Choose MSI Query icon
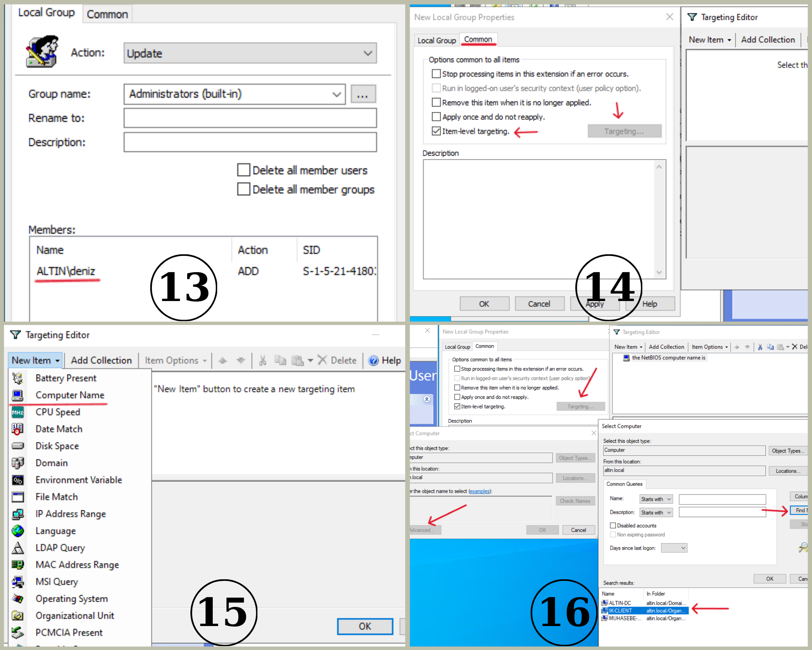The height and width of the screenshot is (650, 812). pos(17,582)
